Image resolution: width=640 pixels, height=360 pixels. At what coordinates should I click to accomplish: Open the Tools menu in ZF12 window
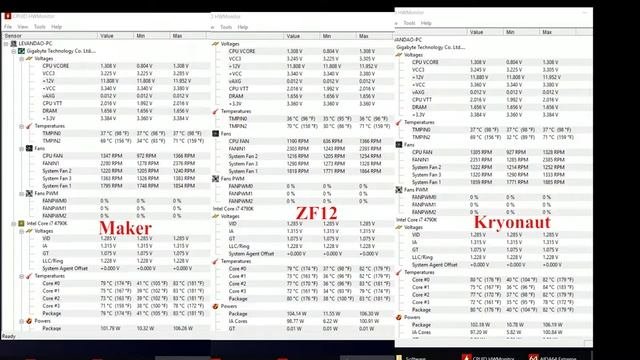pos(226,27)
